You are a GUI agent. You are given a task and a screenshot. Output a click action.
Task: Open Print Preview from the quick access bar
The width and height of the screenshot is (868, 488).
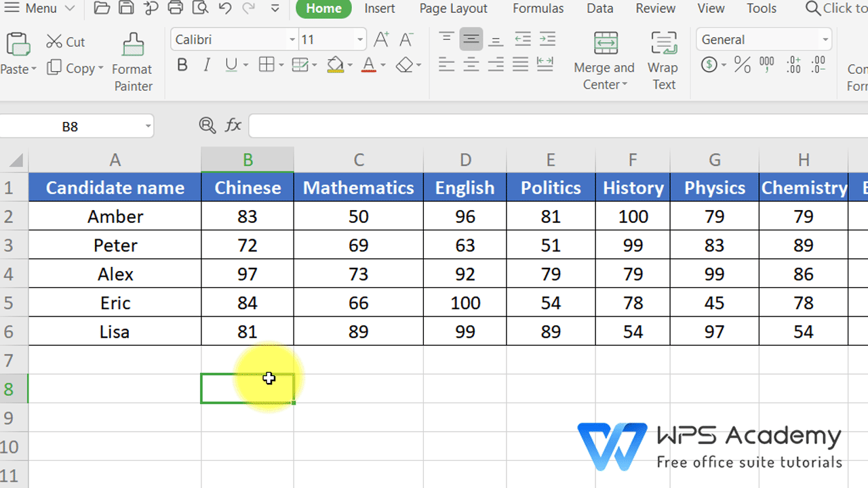199,9
